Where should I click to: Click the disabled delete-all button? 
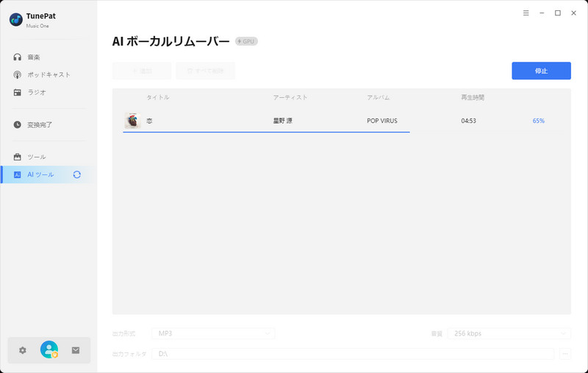coord(206,71)
